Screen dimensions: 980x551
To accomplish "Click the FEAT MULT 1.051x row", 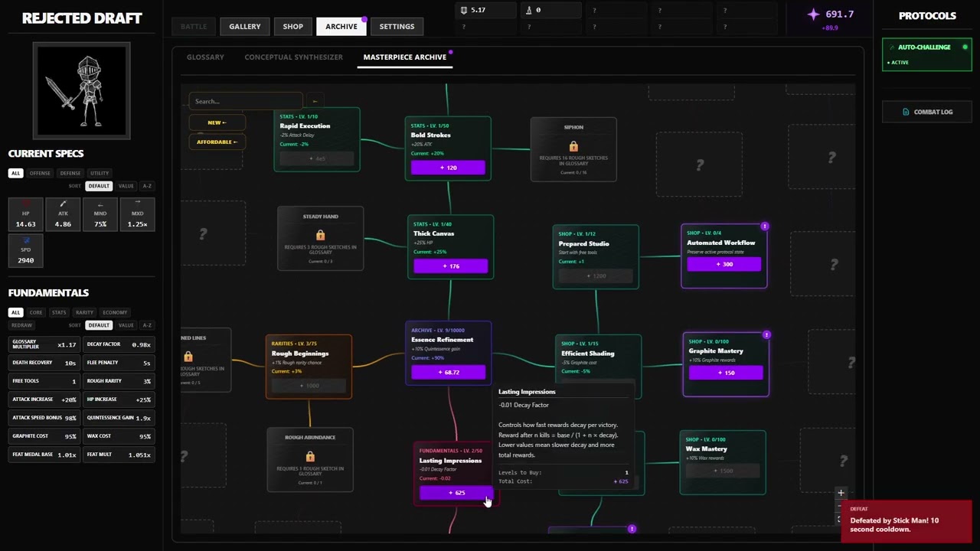I will coord(119,455).
